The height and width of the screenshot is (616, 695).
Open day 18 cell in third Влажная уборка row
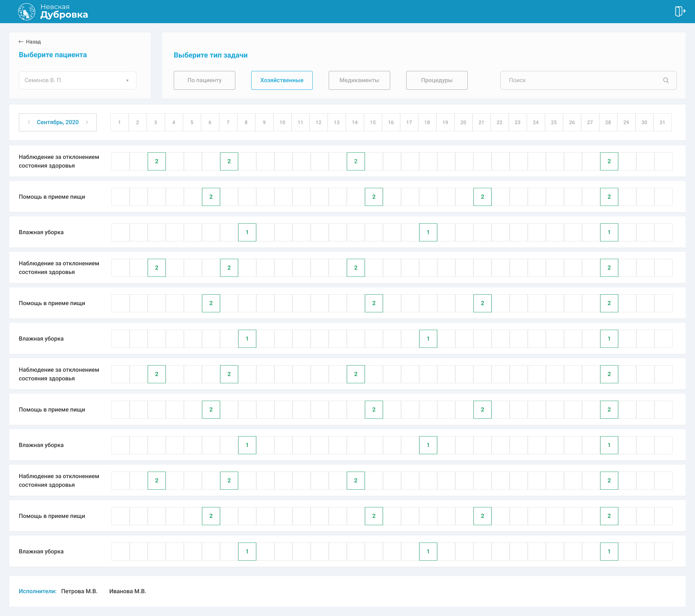click(428, 445)
